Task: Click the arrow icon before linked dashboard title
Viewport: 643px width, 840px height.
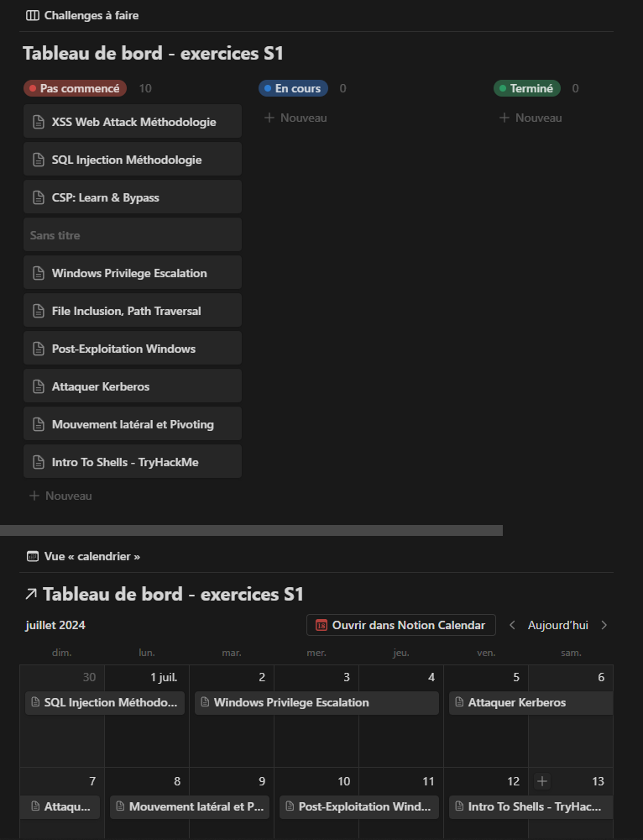Action: [x=31, y=595]
